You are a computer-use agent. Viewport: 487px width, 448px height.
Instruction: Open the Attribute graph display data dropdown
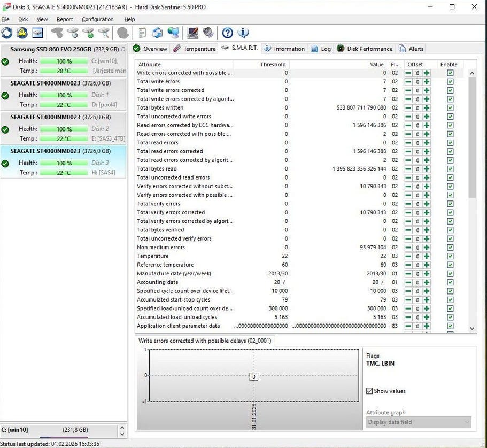(x=419, y=422)
